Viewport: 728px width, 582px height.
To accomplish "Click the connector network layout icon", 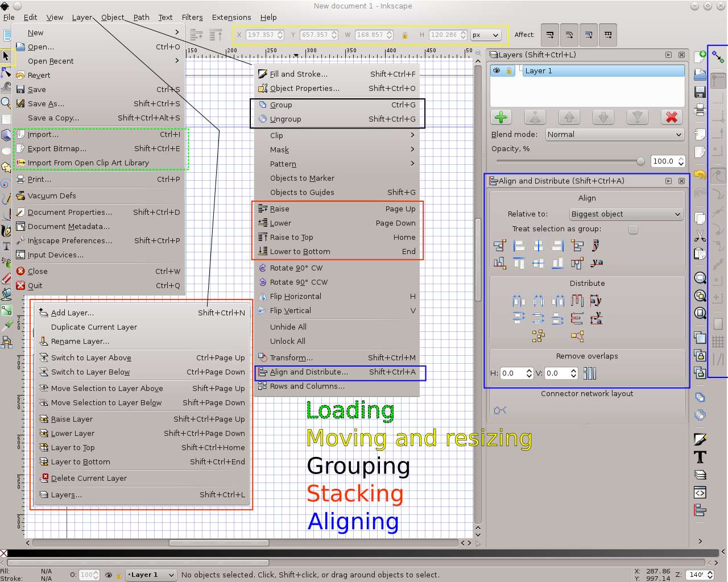I will [500, 410].
